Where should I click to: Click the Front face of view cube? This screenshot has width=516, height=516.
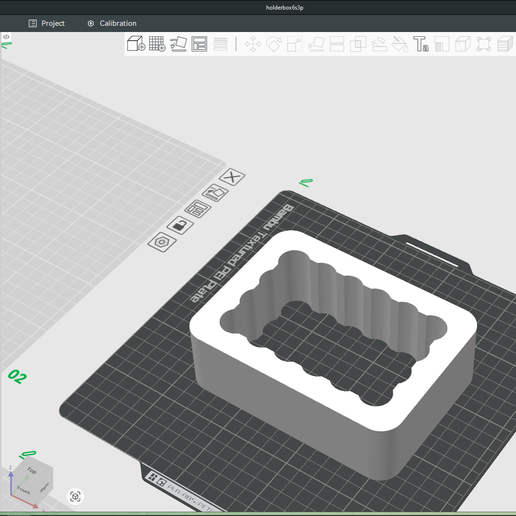[x=24, y=490]
